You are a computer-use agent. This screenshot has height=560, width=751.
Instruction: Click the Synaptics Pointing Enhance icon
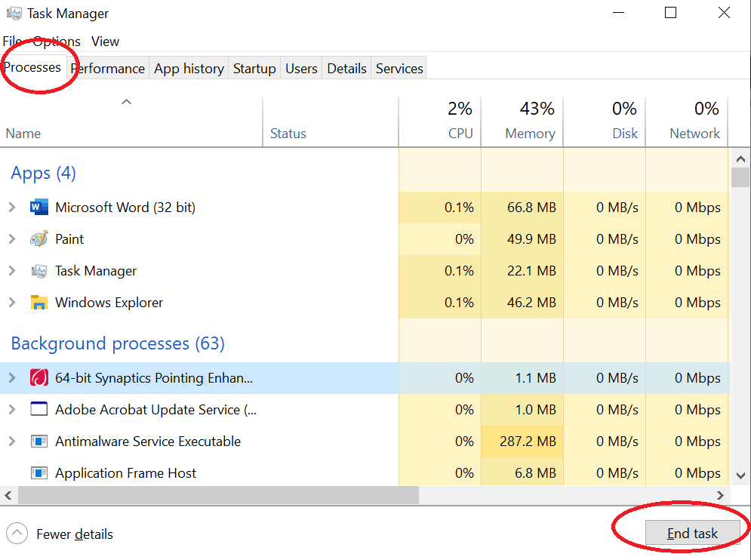(x=38, y=378)
